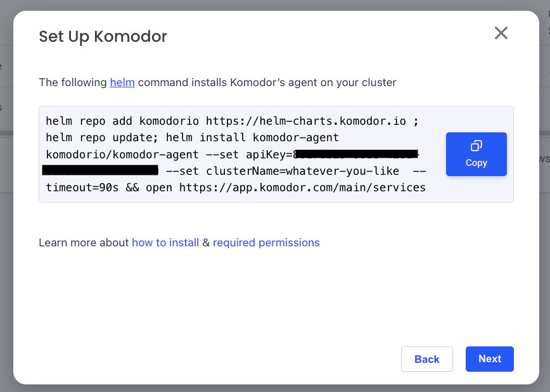Proceed with the Next button
The width and height of the screenshot is (550, 392).
489,359
